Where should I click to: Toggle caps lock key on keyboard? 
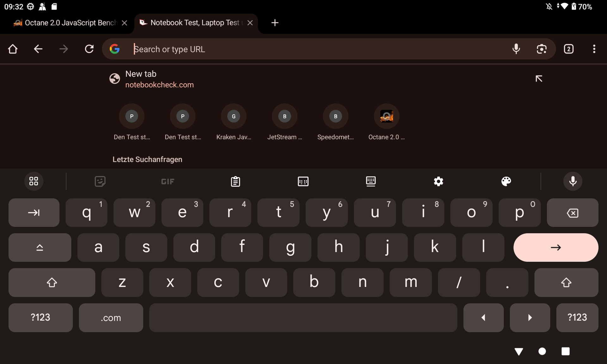pyautogui.click(x=40, y=247)
